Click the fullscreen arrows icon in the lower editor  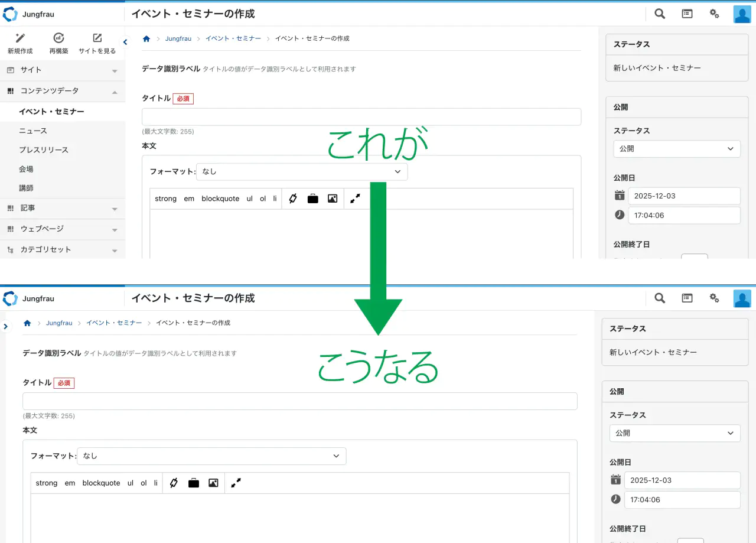(236, 483)
